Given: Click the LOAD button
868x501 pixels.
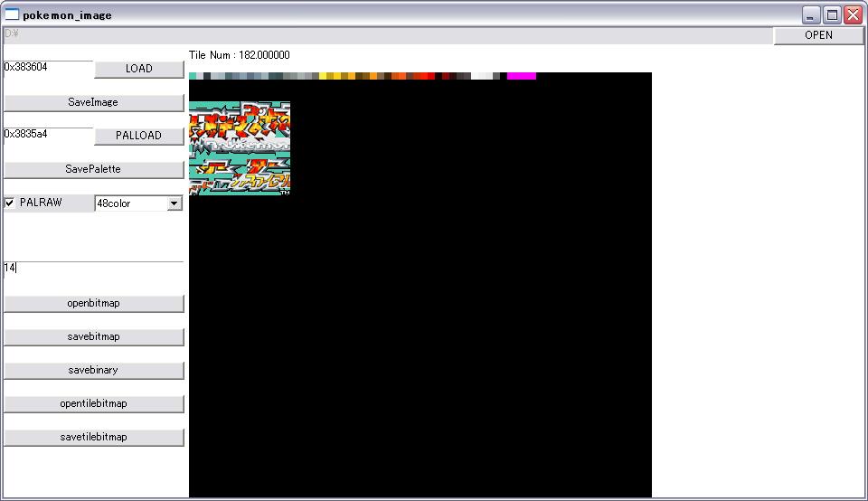Looking at the screenshot, I should (139, 69).
